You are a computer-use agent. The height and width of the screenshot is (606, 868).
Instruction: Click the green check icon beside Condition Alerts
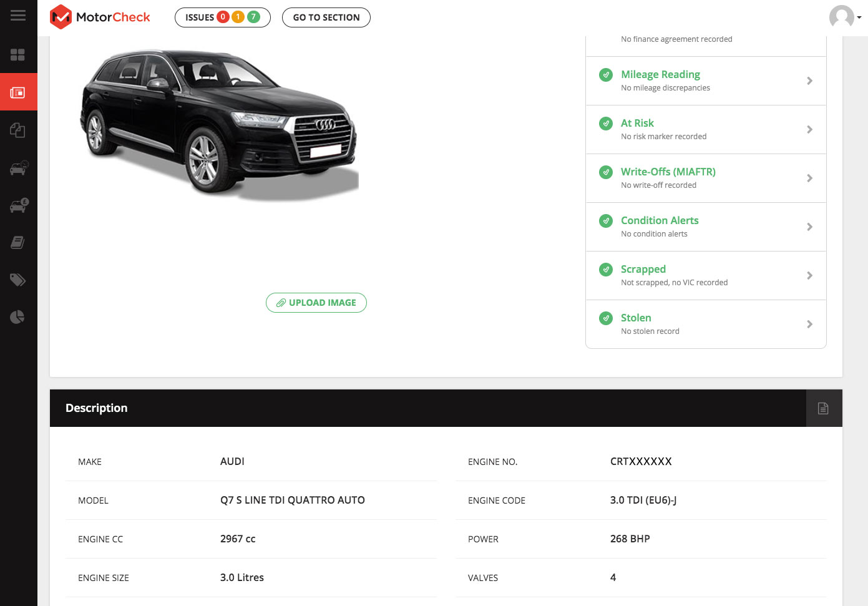coord(606,221)
